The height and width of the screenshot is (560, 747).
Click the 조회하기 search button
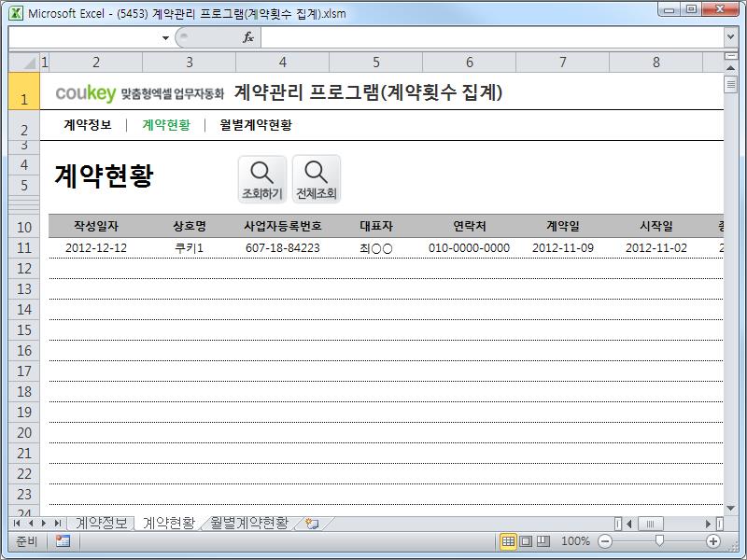262,179
